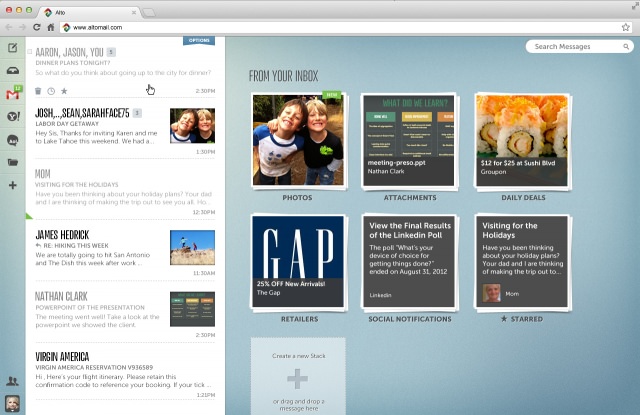The width and height of the screenshot is (640, 415).
Task: Delete Dinner Plans message with trash icon
Action: coord(38,91)
